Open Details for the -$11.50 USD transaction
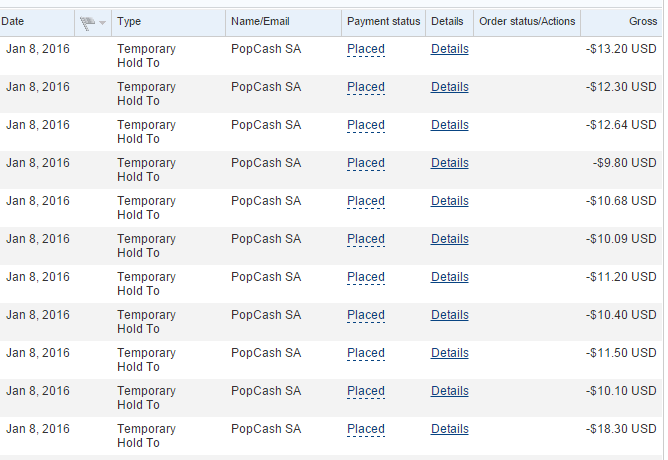668x460 pixels. pos(449,353)
